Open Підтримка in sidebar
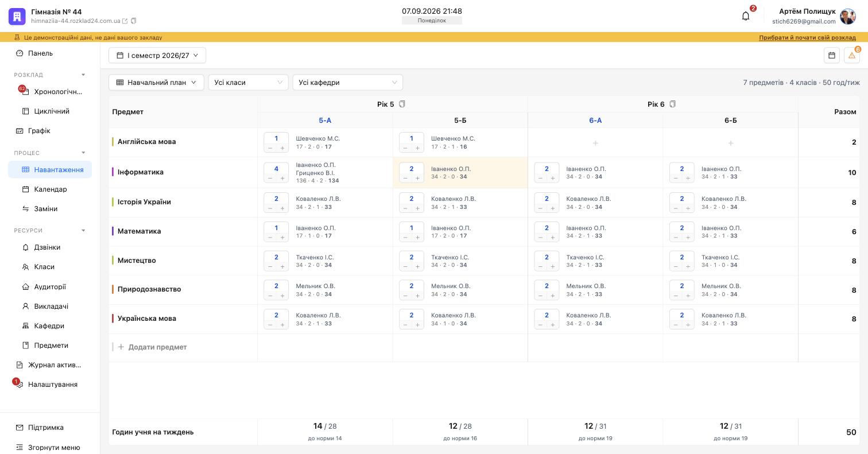This screenshot has height=454, width=868. tap(50, 428)
